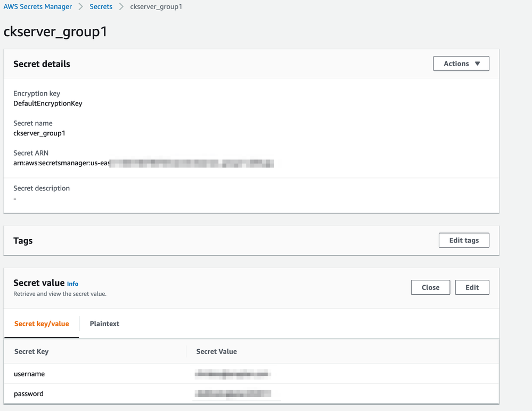Click the Secret Key column header
The width and height of the screenshot is (532, 411).
[31, 351]
